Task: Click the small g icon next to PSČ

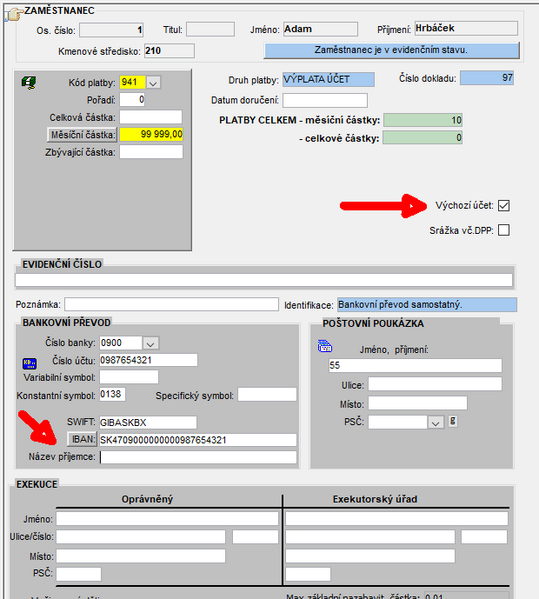Action: click(453, 421)
